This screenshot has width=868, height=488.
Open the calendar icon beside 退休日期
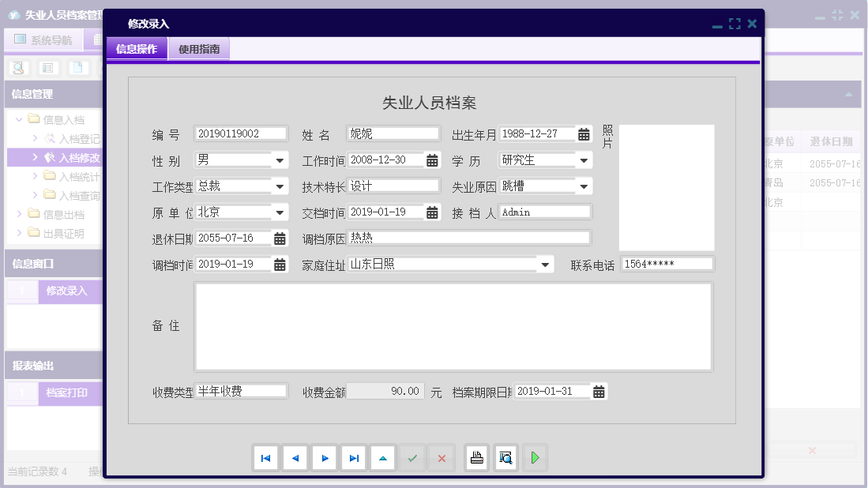[280, 237]
